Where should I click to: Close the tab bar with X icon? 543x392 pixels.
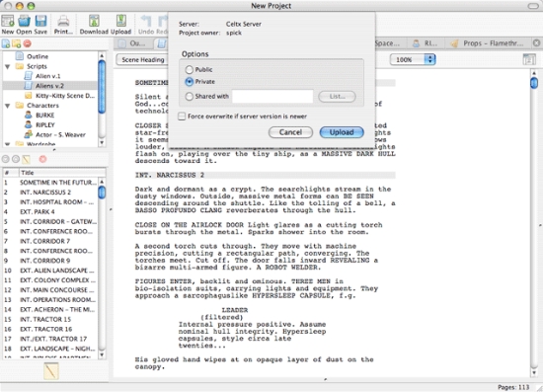pos(536,42)
